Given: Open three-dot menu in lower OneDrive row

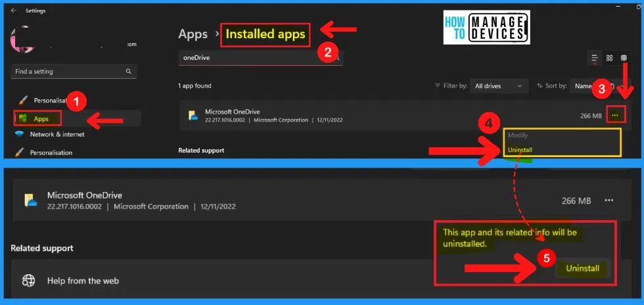Looking at the screenshot, I should (609, 200).
